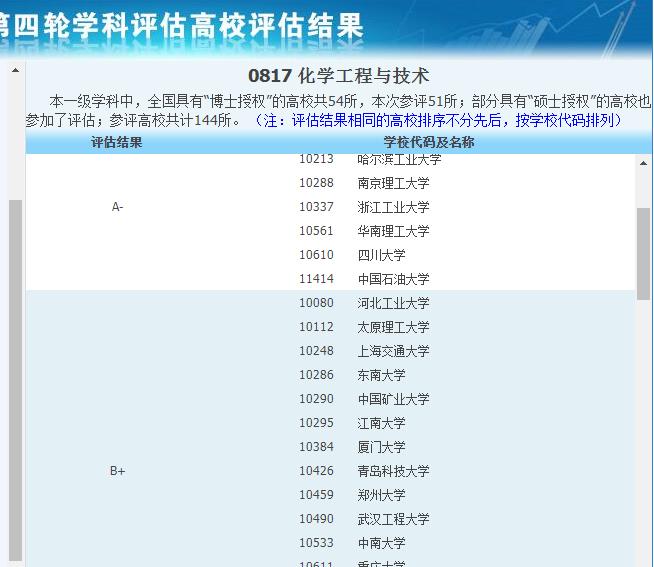Select row 10290 中国矿业大学

point(364,399)
